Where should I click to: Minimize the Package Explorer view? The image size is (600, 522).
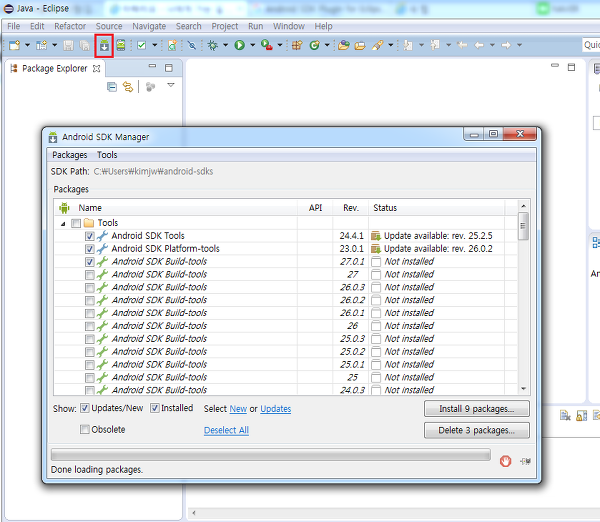152,66
